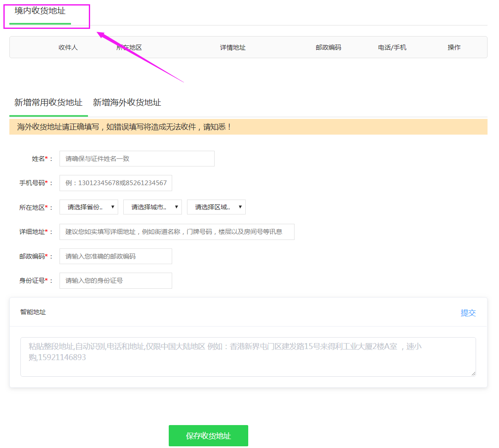Image resolution: width=499 pixels, height=448 pixels.
Task: Click the 收件人 column header
Action: [x=68, y=47]
